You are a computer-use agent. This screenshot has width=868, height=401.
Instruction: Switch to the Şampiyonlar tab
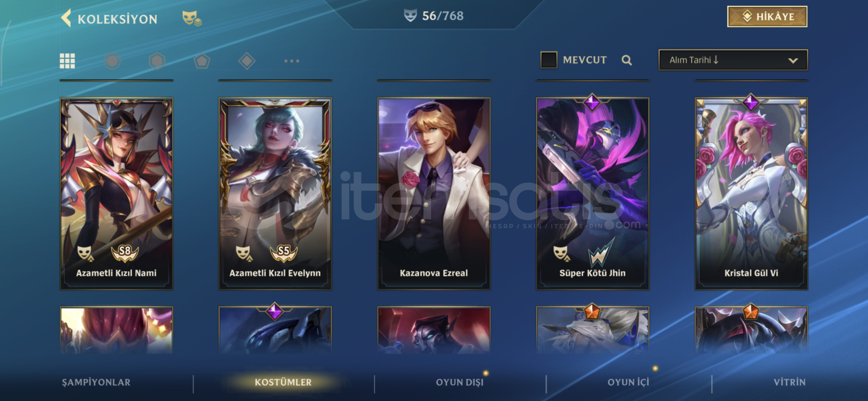[96, 382]
